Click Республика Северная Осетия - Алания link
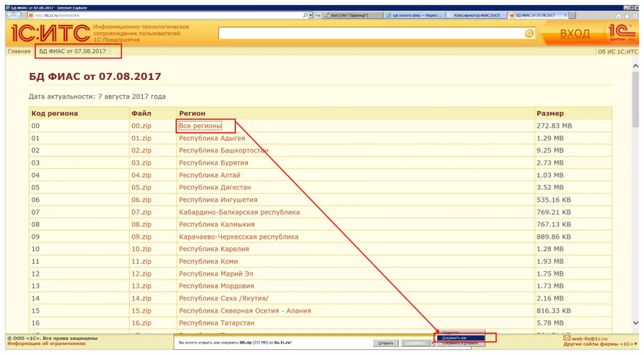The image size is (644, 355). tap(245, 311)
